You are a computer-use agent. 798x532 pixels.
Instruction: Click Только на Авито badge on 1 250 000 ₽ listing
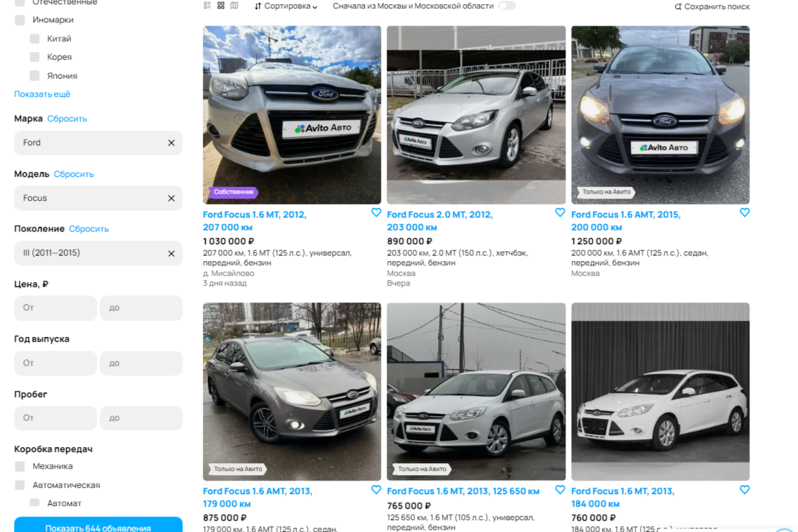(x=606, y=192)
